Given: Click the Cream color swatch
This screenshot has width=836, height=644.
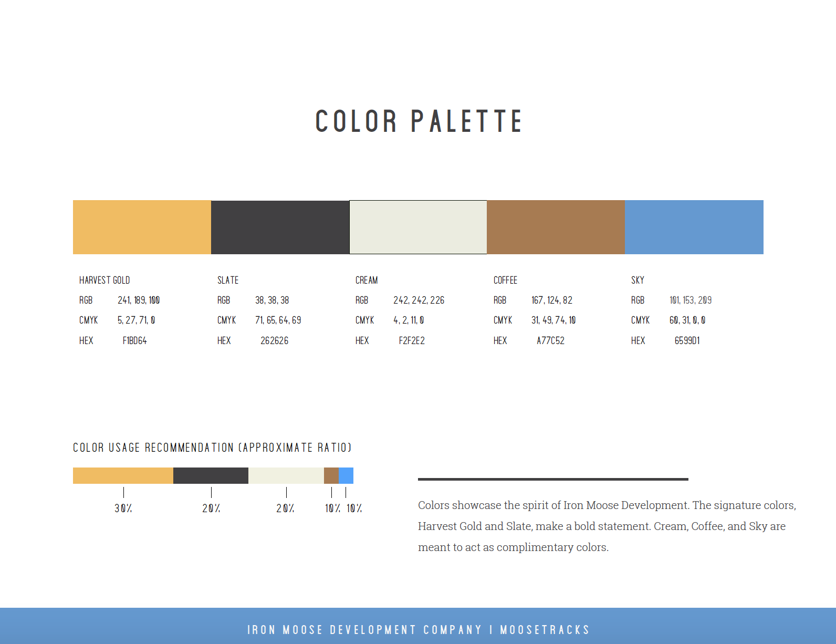Looking at the screenshot, I should click(x=418, y=227).
